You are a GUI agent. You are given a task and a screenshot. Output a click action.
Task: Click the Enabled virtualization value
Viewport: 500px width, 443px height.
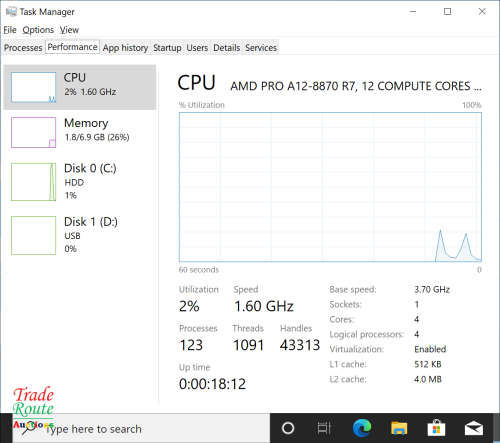430,349
